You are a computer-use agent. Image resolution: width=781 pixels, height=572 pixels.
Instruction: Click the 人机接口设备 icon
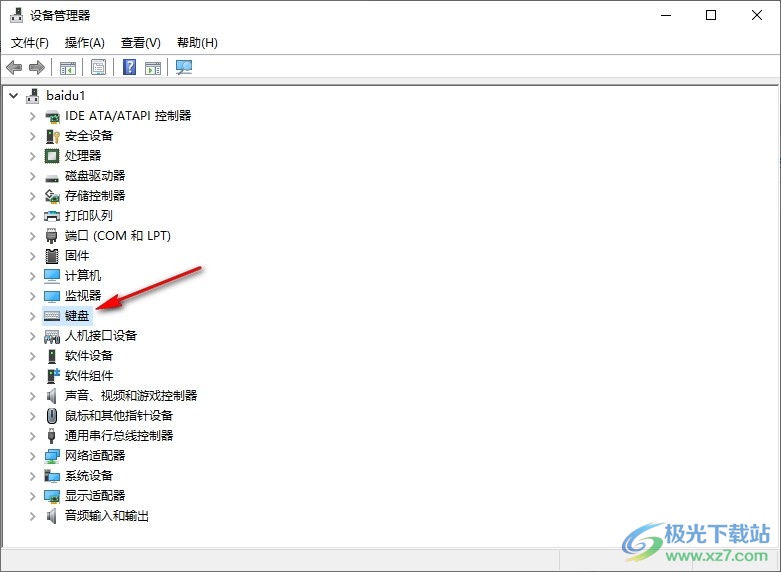pos(52,336)
